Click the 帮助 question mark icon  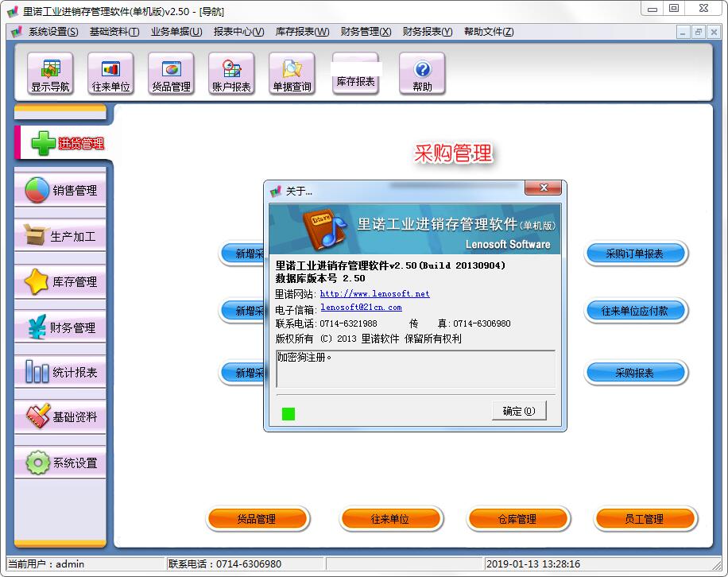coord(422,74)
